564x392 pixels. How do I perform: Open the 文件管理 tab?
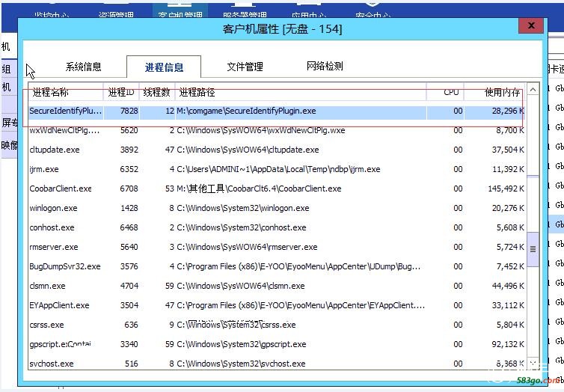pyautogui.click(x=245, y=67)
